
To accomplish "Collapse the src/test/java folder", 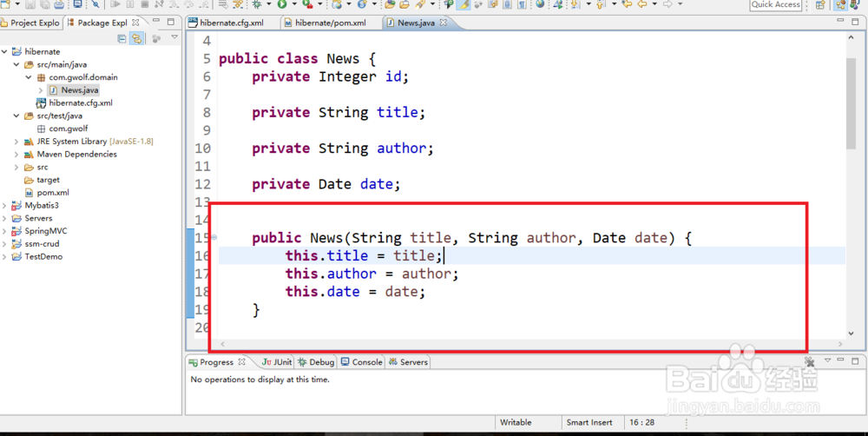I will [x=16, y=116].
